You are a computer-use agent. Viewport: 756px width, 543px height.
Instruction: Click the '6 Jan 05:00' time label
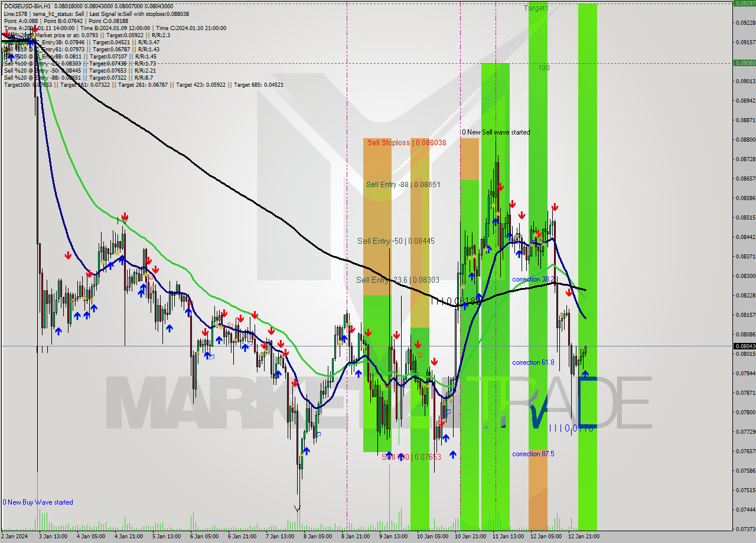coord(204,537)
